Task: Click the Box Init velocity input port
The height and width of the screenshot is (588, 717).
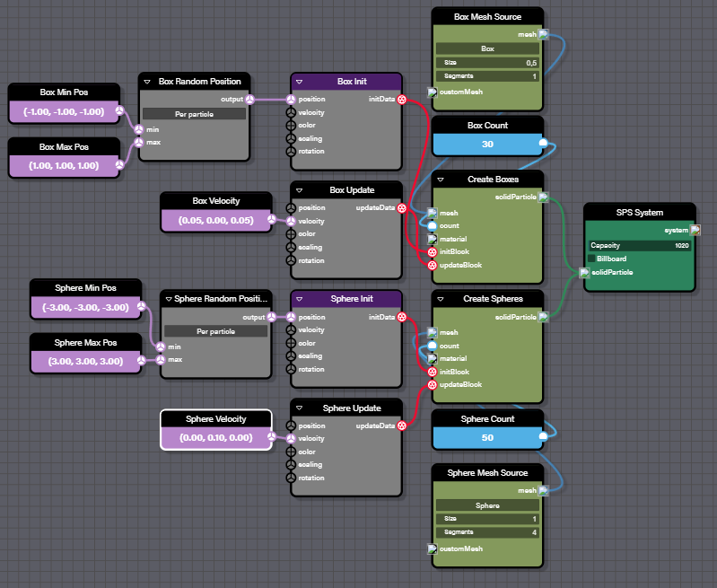Action: pos(291,112)
